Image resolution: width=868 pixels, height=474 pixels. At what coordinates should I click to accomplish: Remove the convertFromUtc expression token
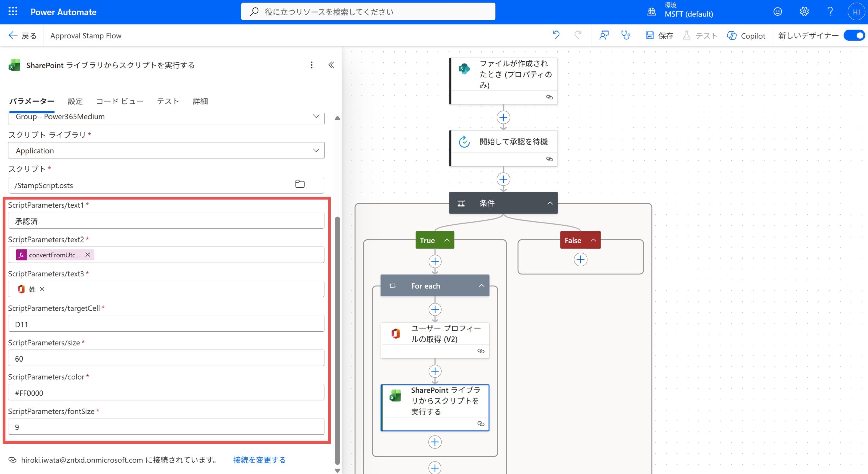click(x=88, y=255)
